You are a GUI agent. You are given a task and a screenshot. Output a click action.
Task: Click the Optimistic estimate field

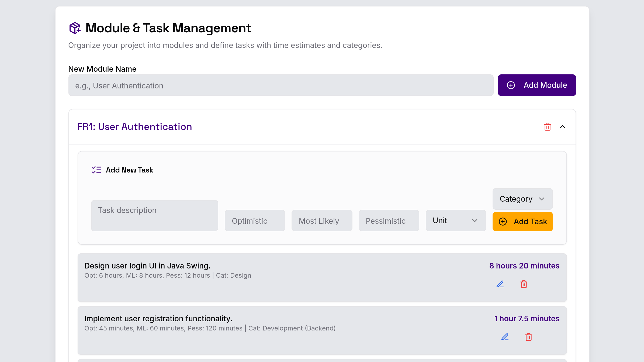click(x=255, y=220)
